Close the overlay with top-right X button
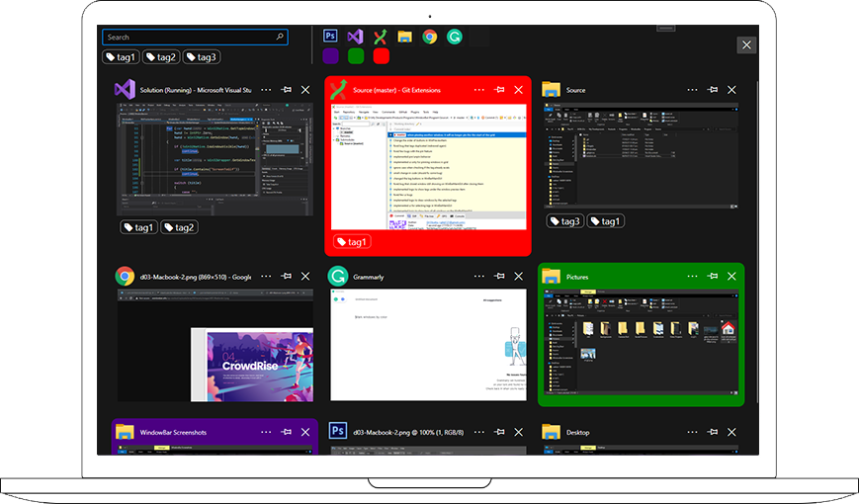Screen dimensions: 859x504 pyautogui.click(x=746, y=44)
